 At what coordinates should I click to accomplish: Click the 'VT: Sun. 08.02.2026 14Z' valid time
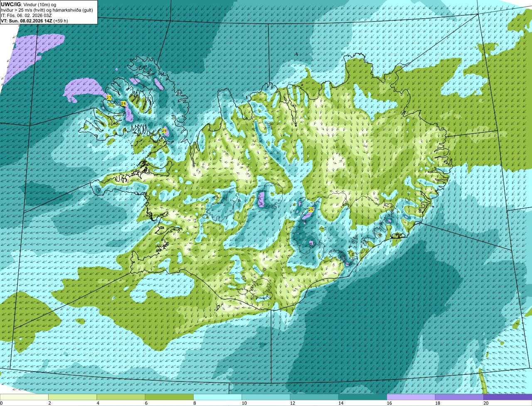(26, 21)
